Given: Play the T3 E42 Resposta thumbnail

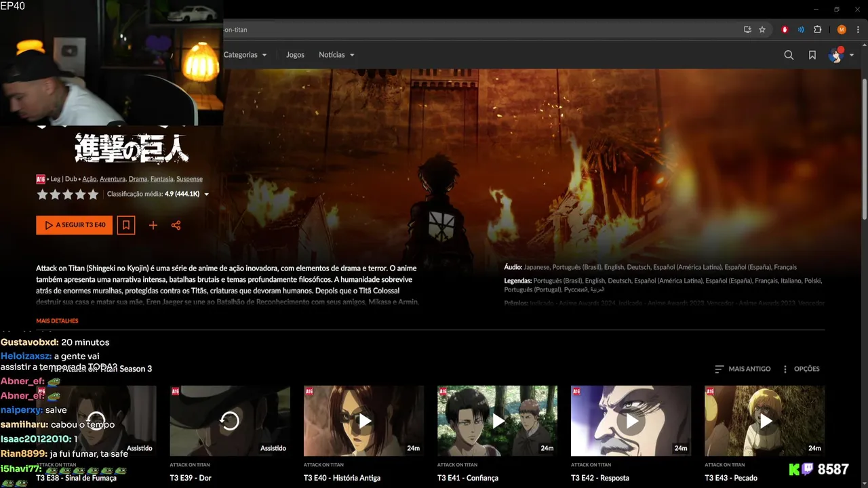Looking at the screenshot, I should click(x=631, y=421).
